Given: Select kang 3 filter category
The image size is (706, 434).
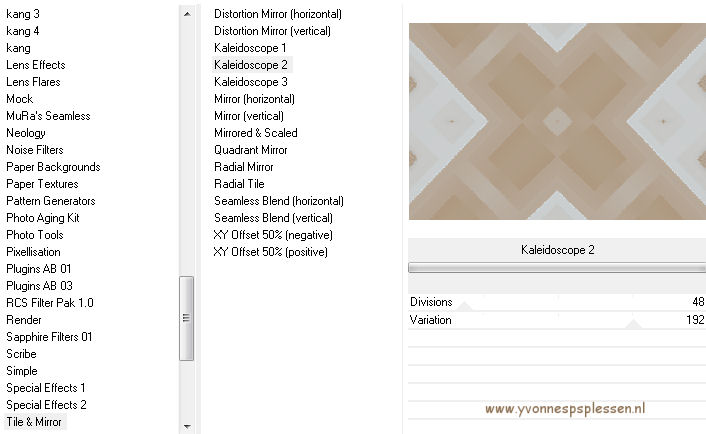Looking at the screenshot, I should 23,14.
